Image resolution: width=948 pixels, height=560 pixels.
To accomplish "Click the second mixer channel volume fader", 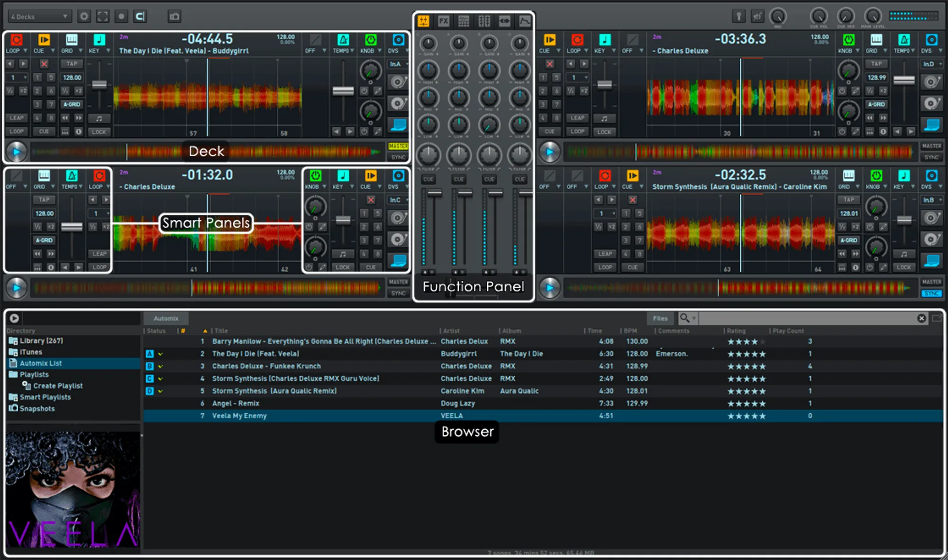I will coord(465,193).
